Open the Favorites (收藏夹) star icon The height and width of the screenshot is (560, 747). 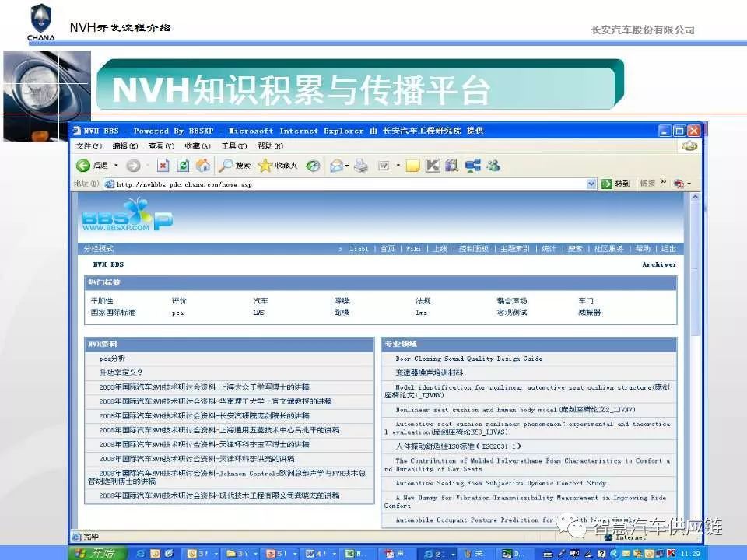coord(265,165)
